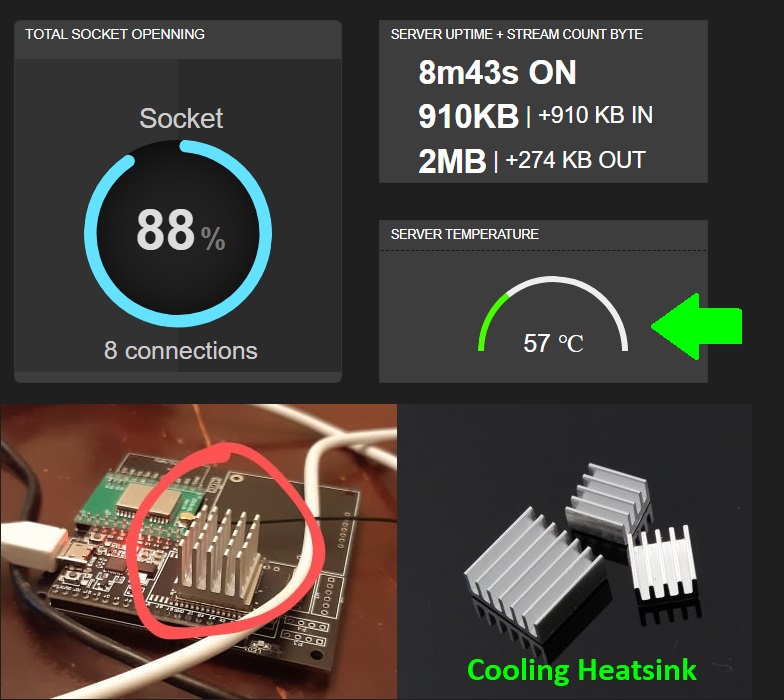
Task: Click the 8m43s ON uptime text
Action: 498,73
